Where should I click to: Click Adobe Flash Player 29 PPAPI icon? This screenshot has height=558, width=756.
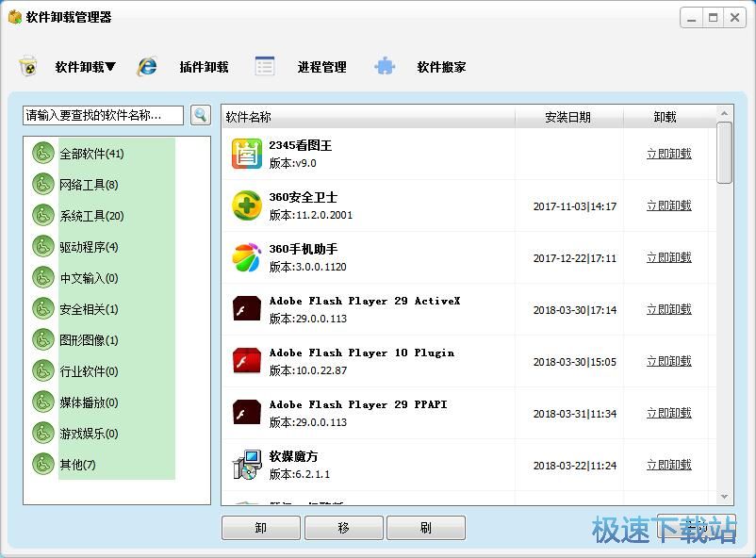(x=247, y=413)
